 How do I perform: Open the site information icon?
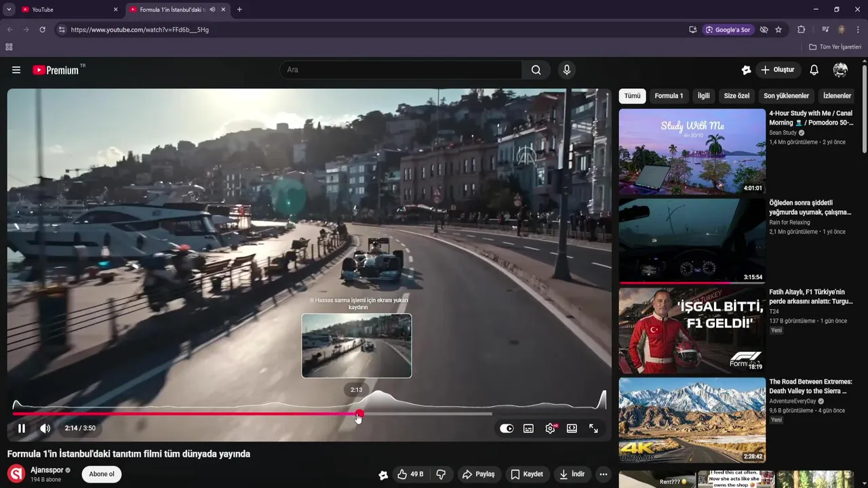62,30
